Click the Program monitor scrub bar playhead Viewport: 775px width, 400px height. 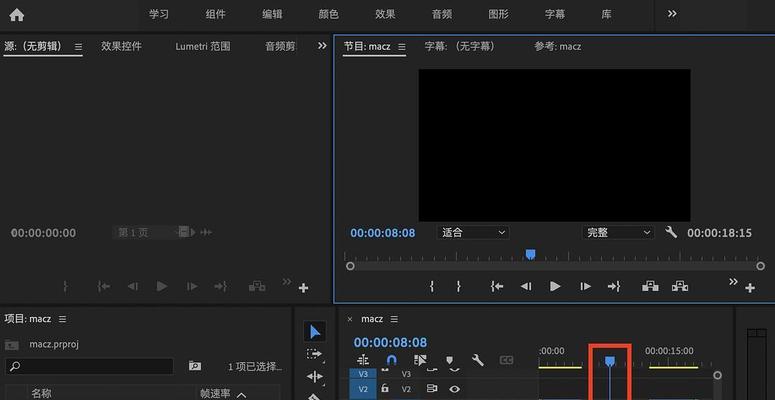[x=530, y=254]
